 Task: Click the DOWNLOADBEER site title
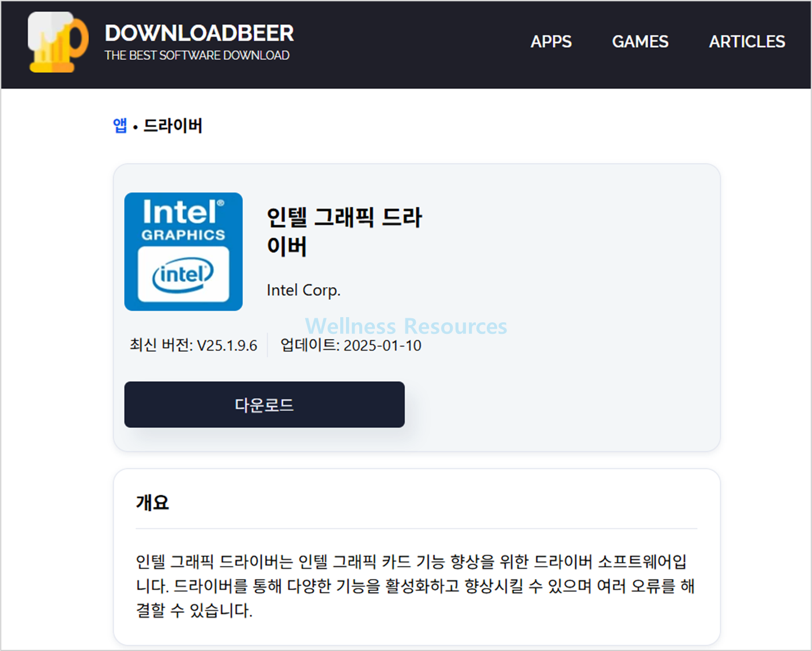pos(199,33)
